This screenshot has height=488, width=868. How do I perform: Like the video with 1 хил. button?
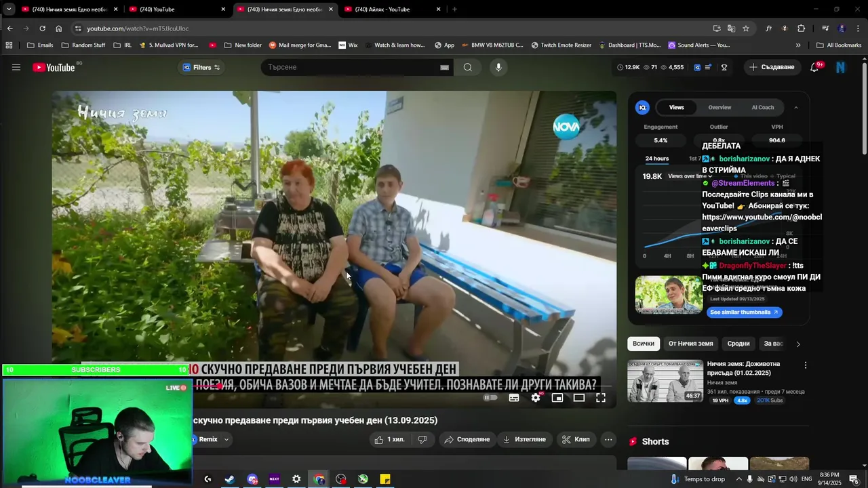[390, 439]
